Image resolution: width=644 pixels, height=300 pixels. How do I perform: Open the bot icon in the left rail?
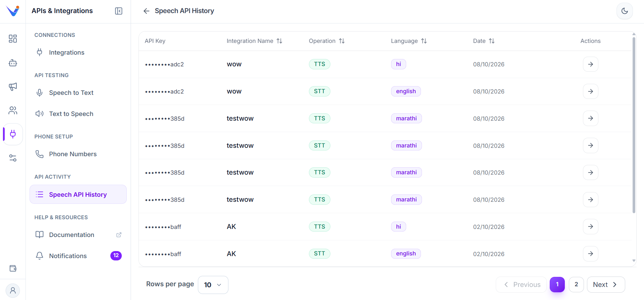point(13,63)
